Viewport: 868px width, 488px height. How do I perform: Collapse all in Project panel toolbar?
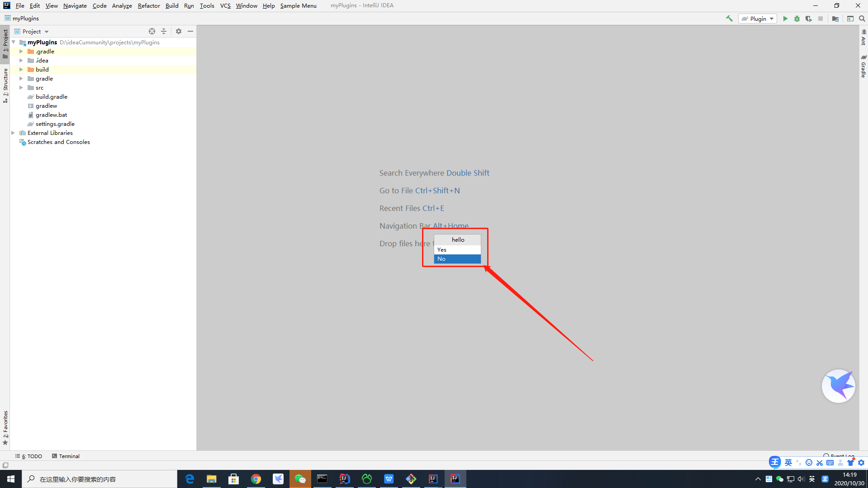tap(164, 31)
